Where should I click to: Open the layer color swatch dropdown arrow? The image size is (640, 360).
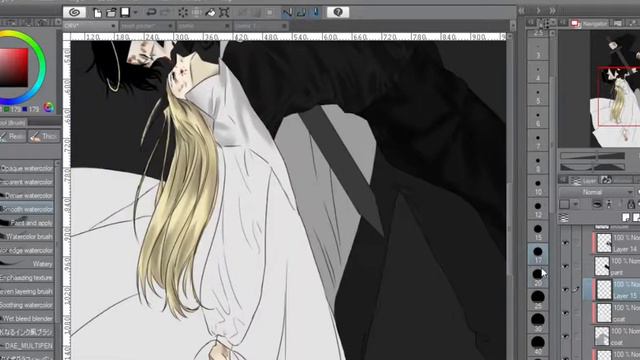coord(576,204)
